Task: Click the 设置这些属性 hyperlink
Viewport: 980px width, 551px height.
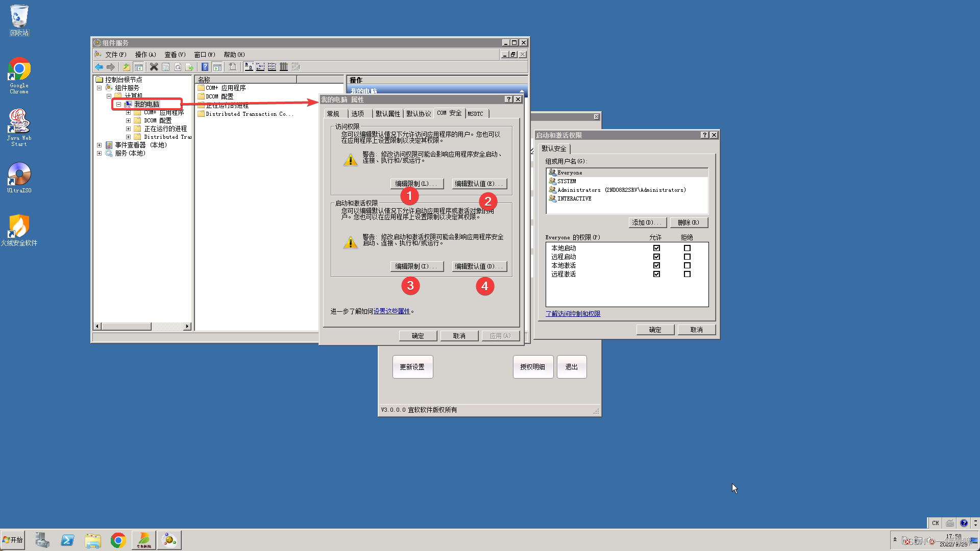Action: click(x=391, y=311)
